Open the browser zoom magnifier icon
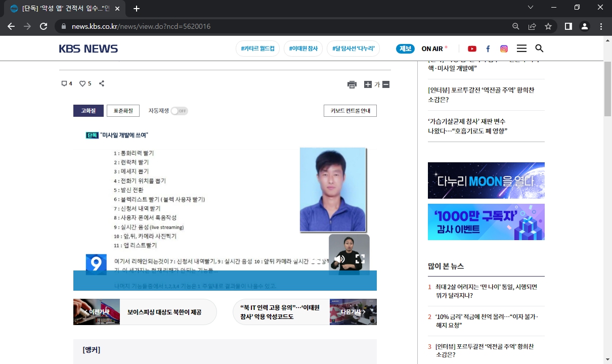This screenshot has height=364, width=612. click(x=516, y=26)
